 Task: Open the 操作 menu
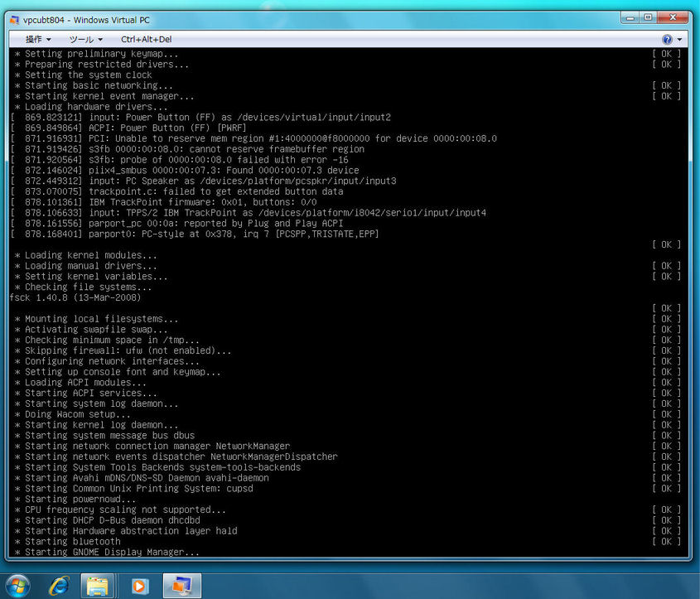pos(38,39)
